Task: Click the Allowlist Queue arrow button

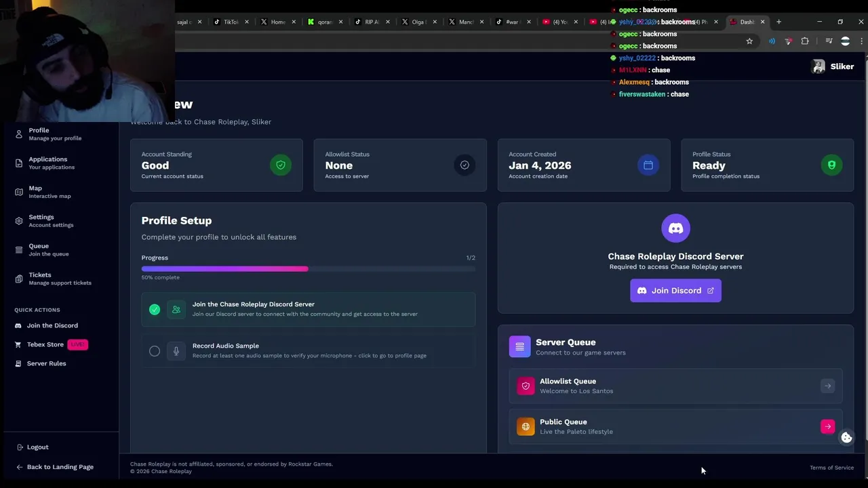Action: tap(827, 386)
